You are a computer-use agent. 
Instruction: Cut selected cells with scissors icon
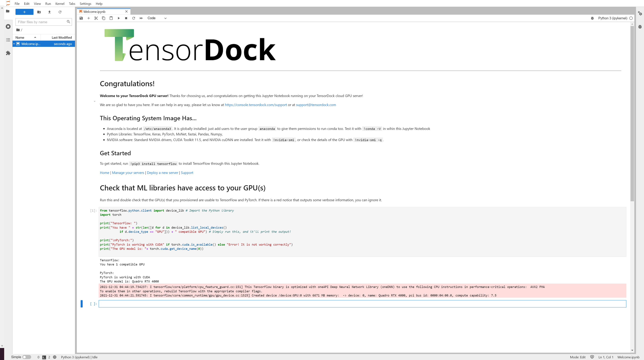(x=96, y=18)
